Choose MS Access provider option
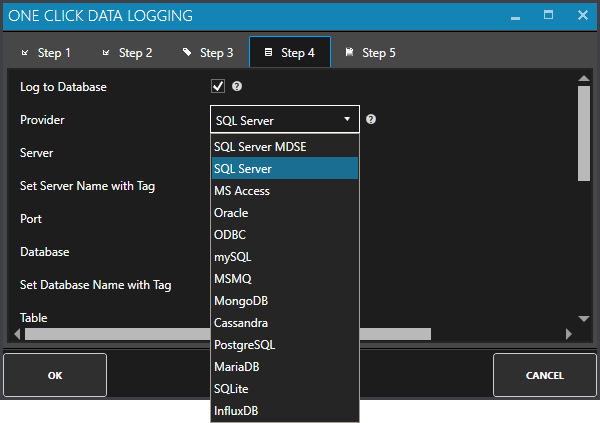600x423 pixels. [x=242, y=191]
